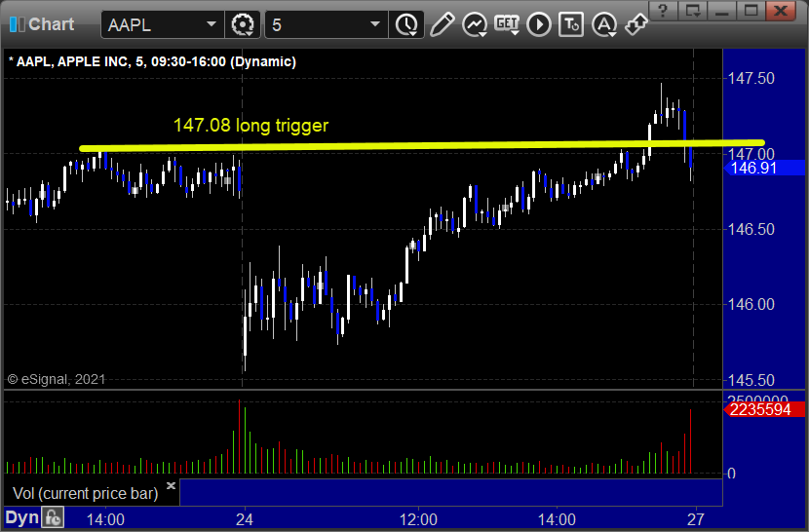Screen dimensions: 809x532
Task: Click the current price 146.91 marker
Action: [763, 168]
